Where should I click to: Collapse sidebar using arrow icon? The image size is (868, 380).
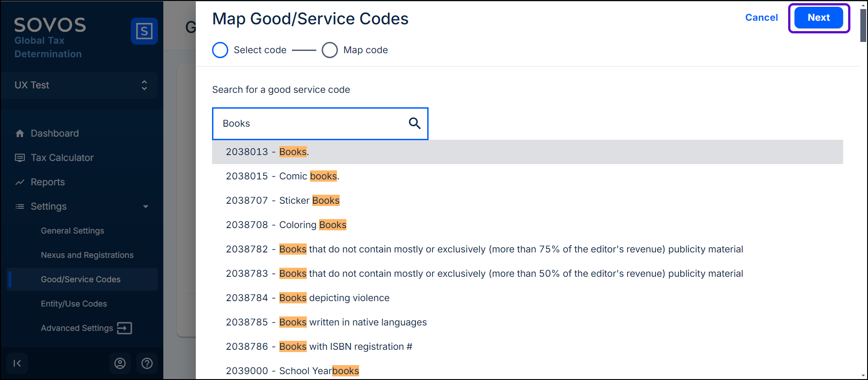click(17, 363)
